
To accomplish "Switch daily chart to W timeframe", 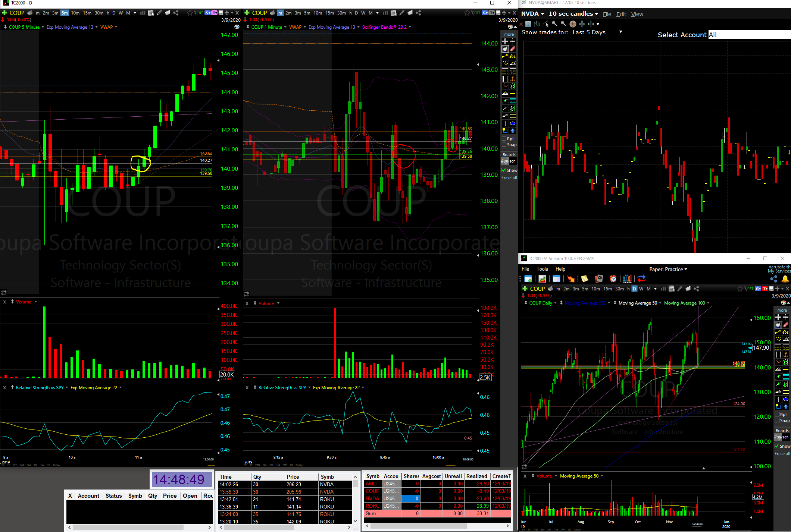I will [641, 289].
